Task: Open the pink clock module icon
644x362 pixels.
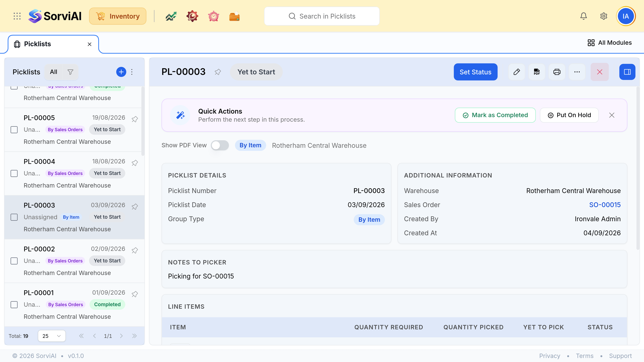Action: pos(213,16)
